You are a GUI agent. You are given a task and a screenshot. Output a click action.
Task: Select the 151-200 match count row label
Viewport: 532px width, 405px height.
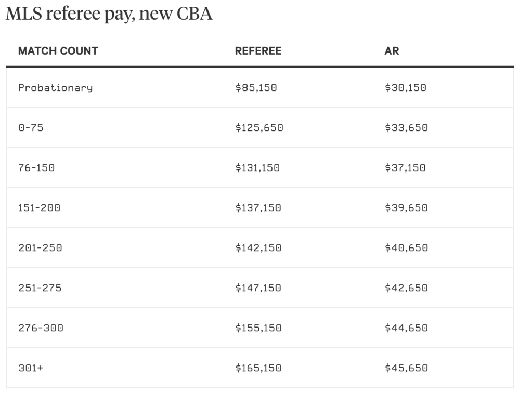39,207
